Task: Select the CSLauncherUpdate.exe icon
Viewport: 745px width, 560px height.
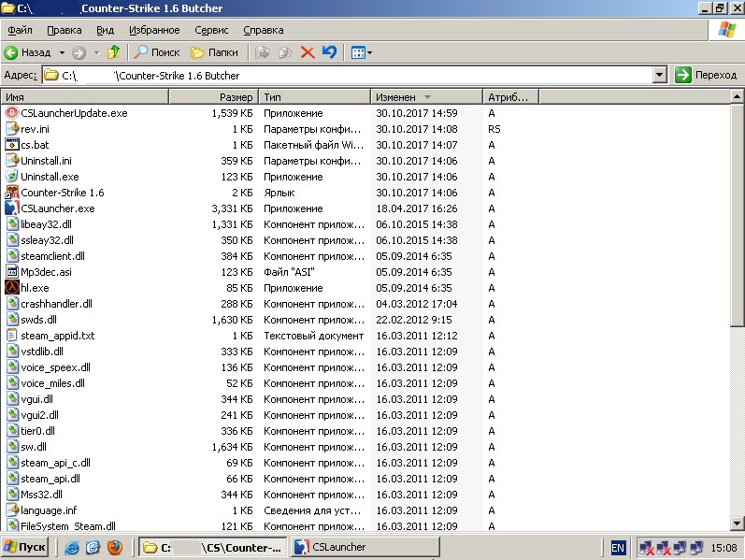Action: [12, 113]
